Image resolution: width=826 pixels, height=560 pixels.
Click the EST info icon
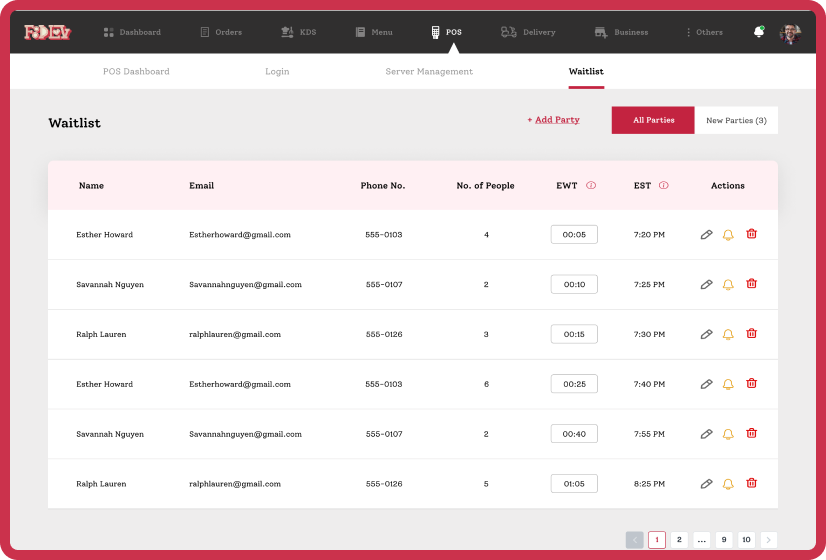pyautogui.click(x=664, y=186)
